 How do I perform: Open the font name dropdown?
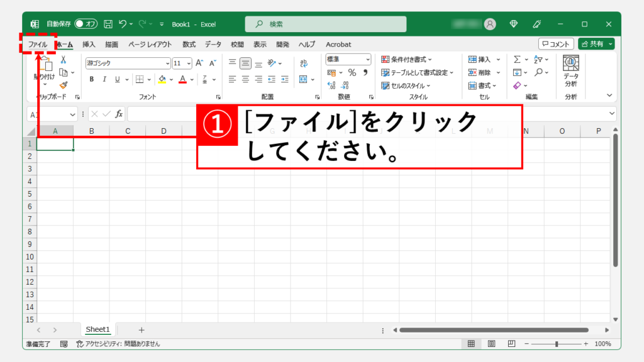[167, 63]
